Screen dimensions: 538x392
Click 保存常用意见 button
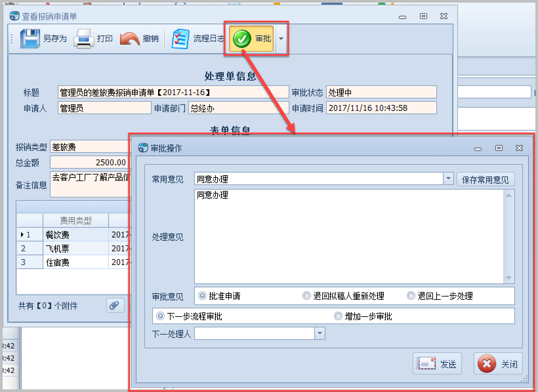tap(486, 179)
